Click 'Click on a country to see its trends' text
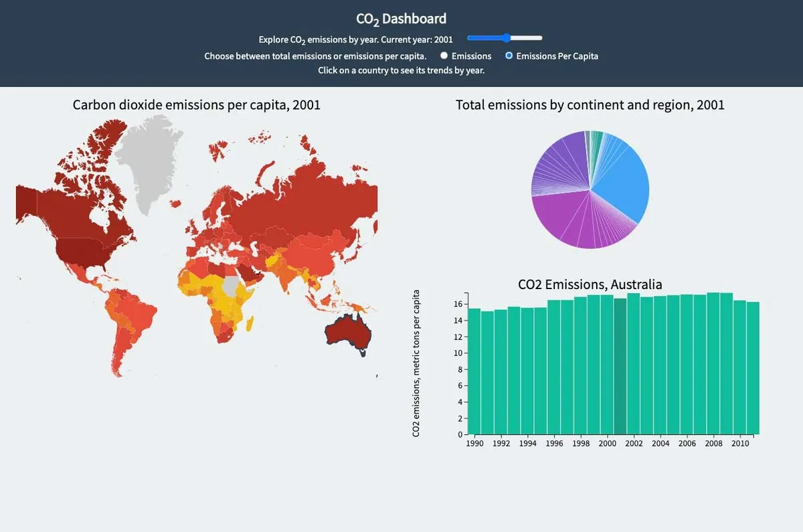The width and height of the screenshot is (803, 532). pos(401,70)
